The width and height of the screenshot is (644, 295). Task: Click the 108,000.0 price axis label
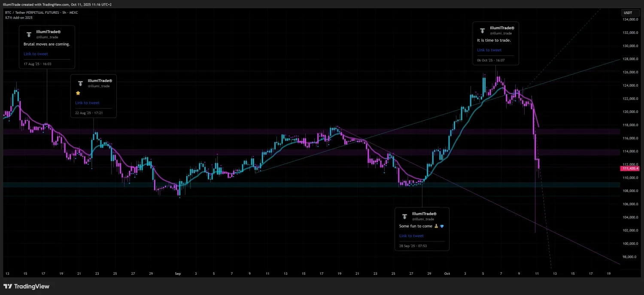(629, 191)
